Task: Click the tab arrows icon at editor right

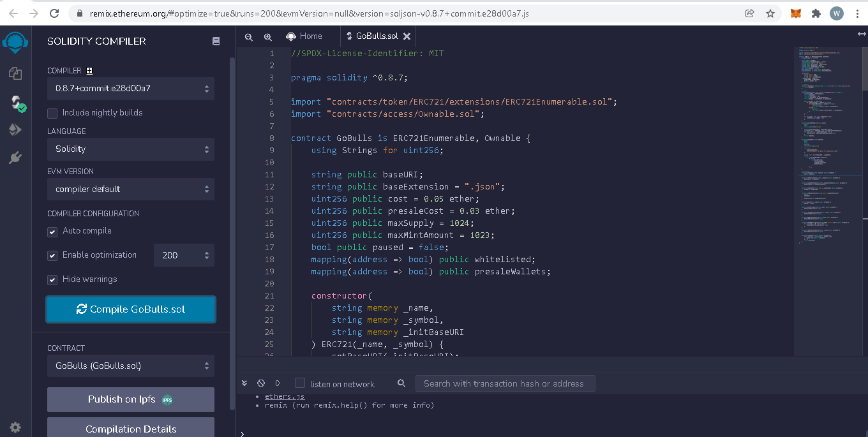Action: tap(861, 34)
